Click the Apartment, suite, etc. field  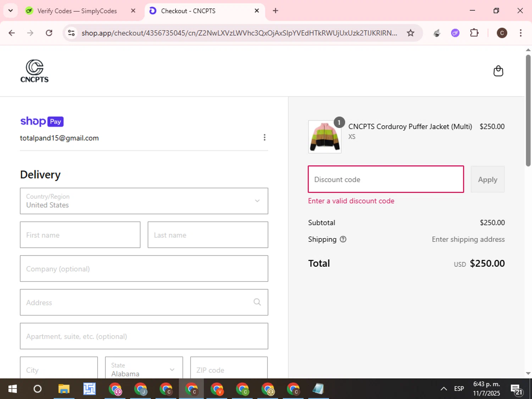coord(144,336)
